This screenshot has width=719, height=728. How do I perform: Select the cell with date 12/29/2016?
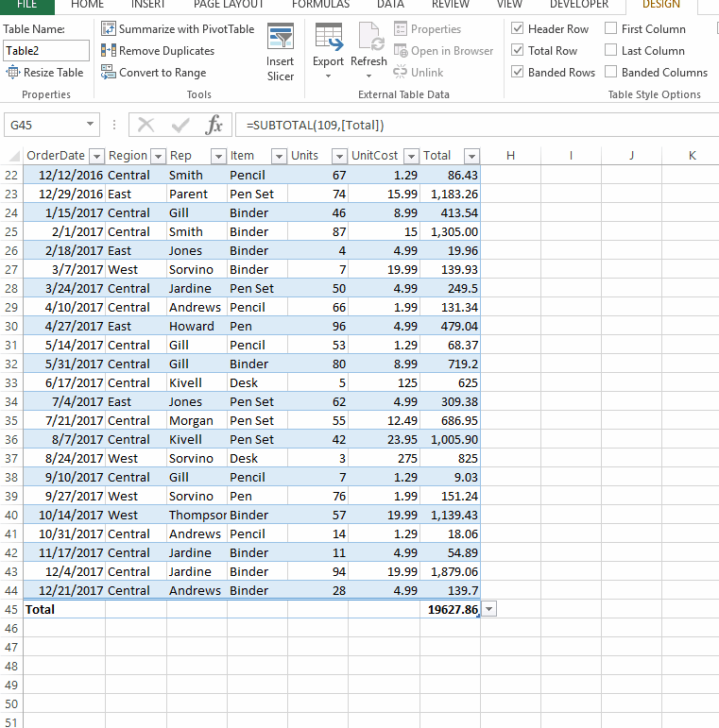click(x=64, y=194)
